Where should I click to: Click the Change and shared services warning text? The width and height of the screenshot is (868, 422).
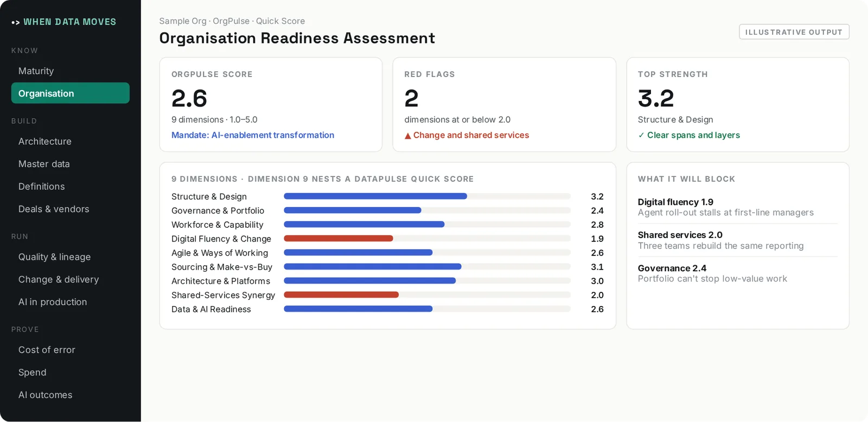[471, 135]
